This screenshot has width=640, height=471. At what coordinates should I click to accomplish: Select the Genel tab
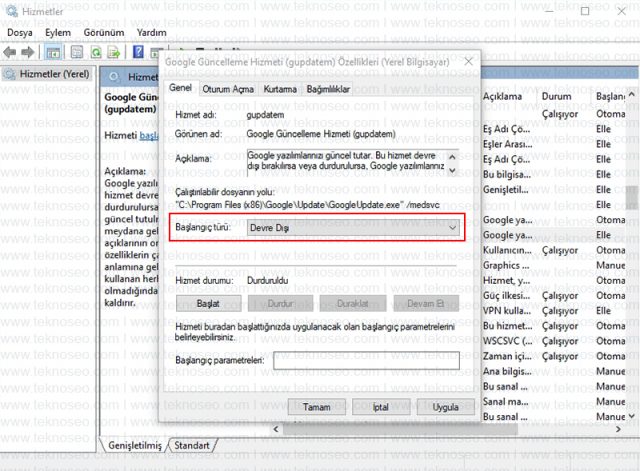coord(180,88)
